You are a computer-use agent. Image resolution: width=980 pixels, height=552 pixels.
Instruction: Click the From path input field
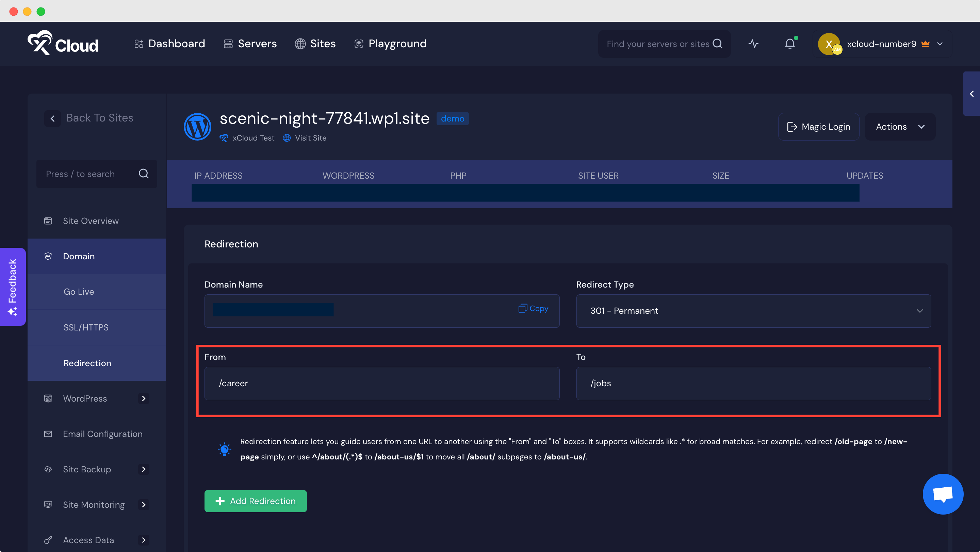click(381, 383)
